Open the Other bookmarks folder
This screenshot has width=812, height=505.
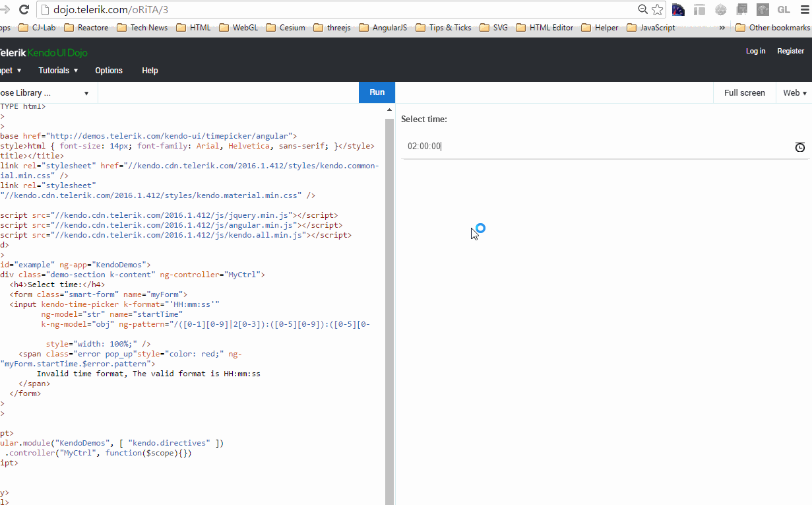pos(772,28)
